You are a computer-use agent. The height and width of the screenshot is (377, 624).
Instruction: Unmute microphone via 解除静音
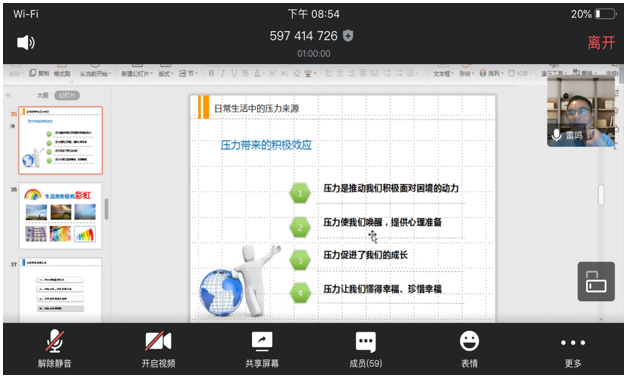coord(55,349)
